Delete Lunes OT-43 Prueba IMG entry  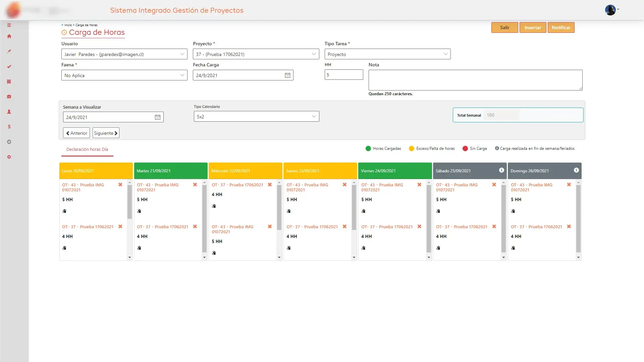(x=120, y=185)
